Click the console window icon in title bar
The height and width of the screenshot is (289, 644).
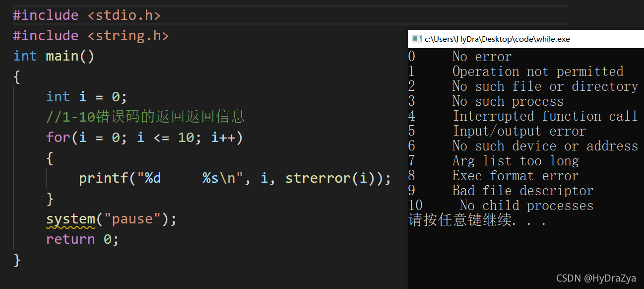417,39
